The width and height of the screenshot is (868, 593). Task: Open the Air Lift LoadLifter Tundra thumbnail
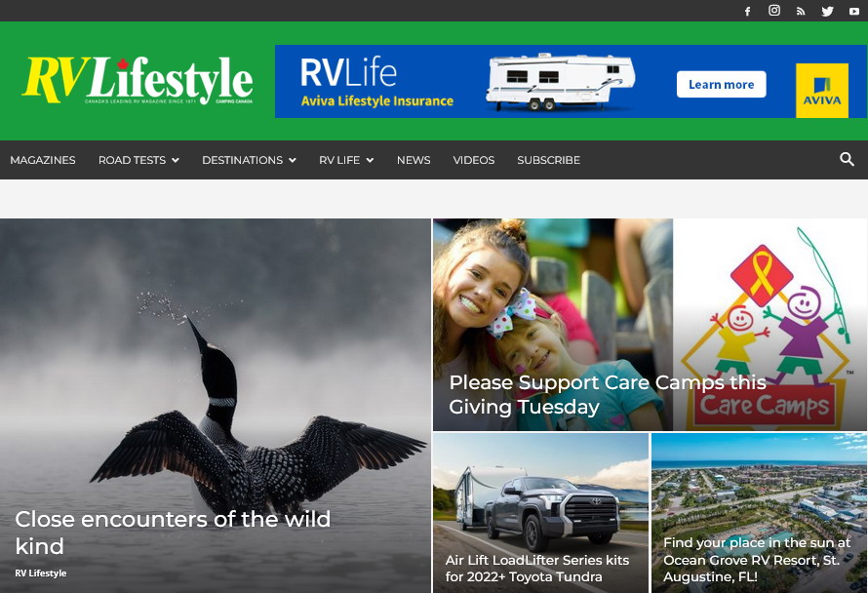[540, 513]
